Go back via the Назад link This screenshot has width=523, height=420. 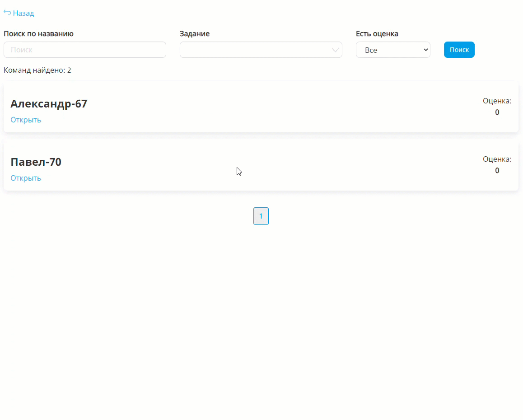click(x=23, y=14)
